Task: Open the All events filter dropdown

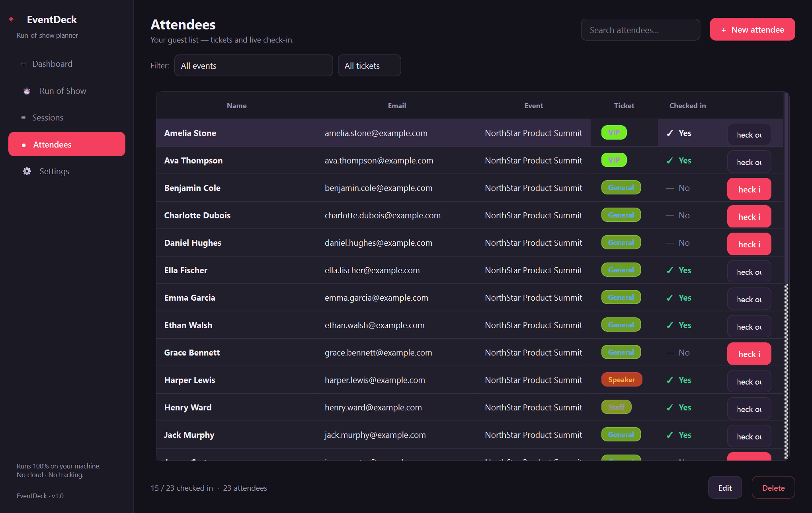Action: click(x=254, y=66)
